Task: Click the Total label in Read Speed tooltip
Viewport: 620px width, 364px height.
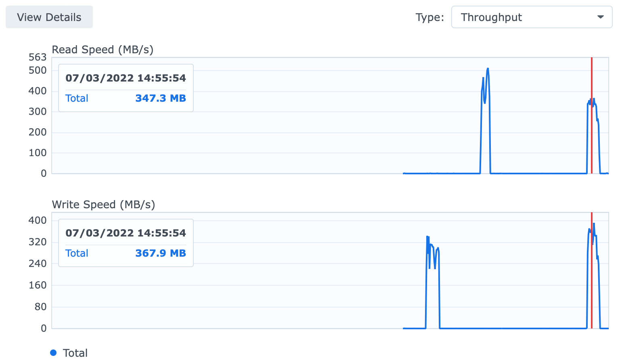Action: point(77,98)
